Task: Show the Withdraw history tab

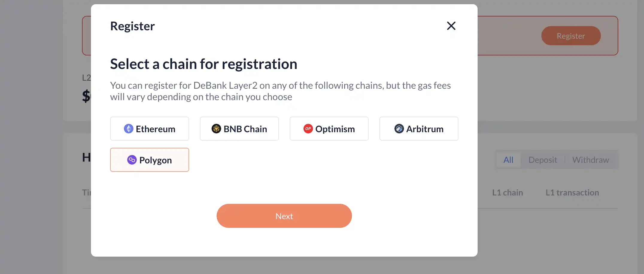Action: [590, 160]
